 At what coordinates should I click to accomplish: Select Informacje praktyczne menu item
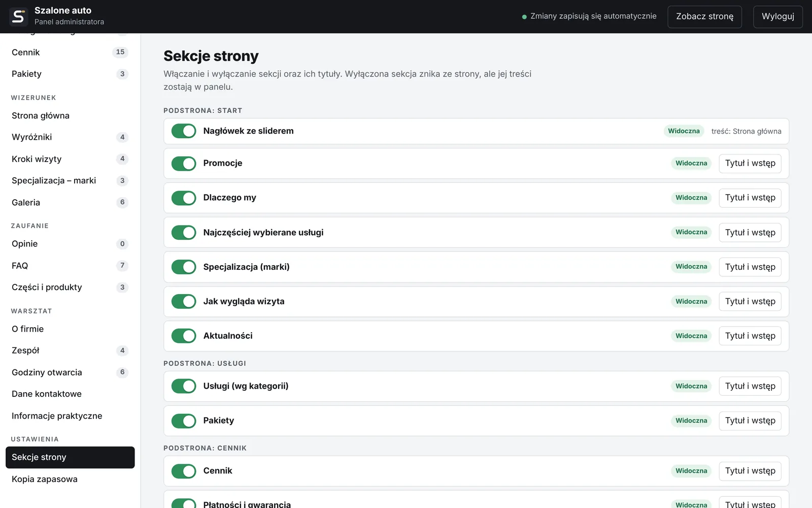pos(70,416)
